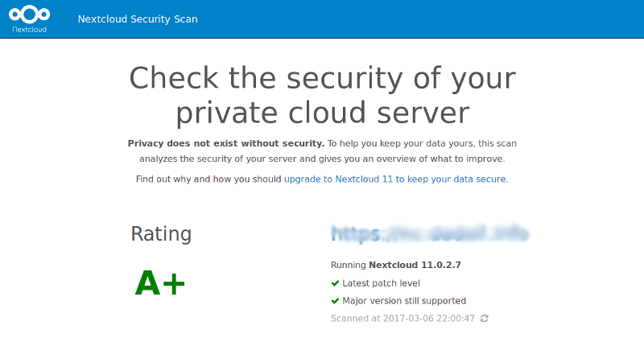
Task: Click the 'Rating' heading
Action: tap(161, 233)
